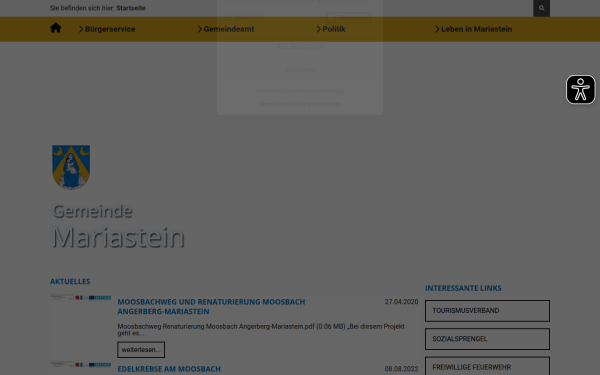Click the Moosbachweg article excerpt text

pos(261,330)
